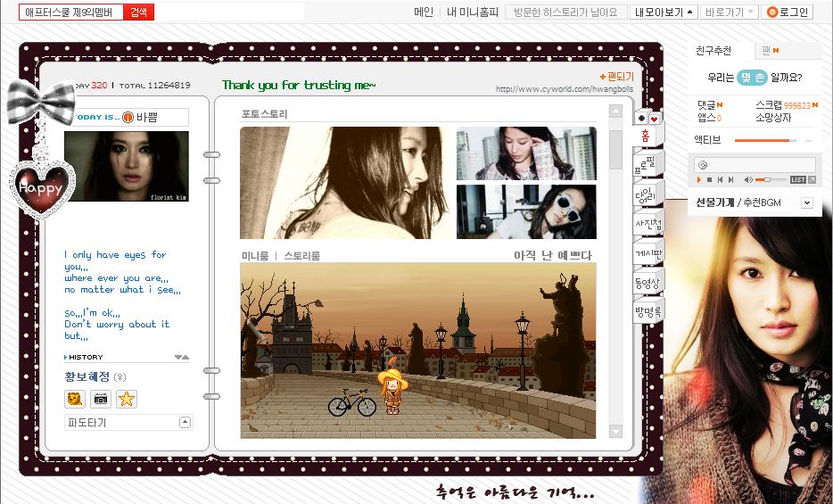Switch to 미니룸 view
This screenshot has height=504, width=833.
pyautogui.click(x=255, y=256)
